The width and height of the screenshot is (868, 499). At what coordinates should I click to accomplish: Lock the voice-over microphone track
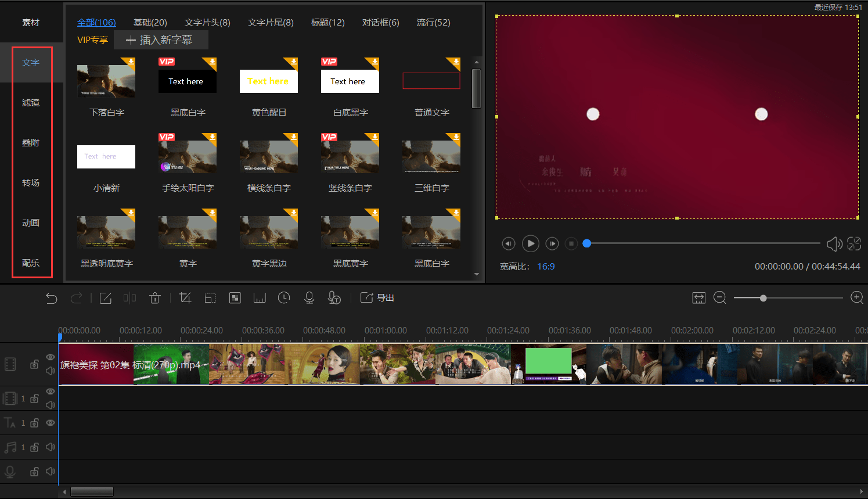(x=34, y=472)
